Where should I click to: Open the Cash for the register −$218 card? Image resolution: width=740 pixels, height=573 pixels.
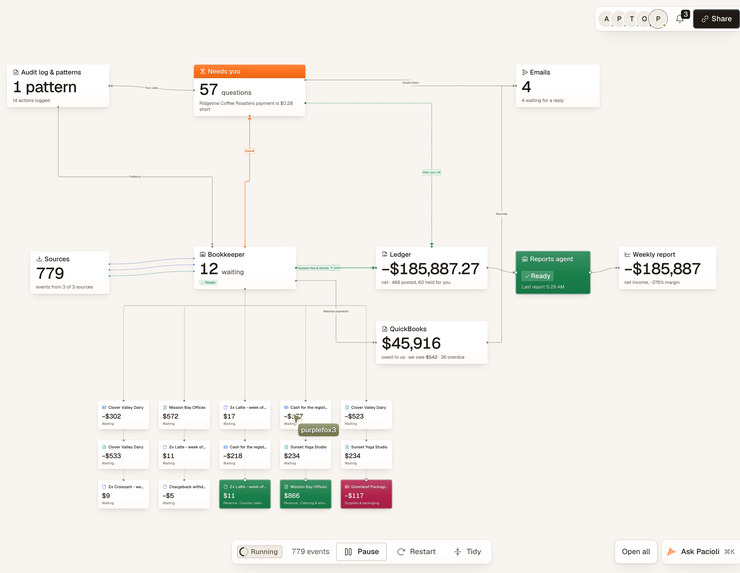click(x=245, y=455)
